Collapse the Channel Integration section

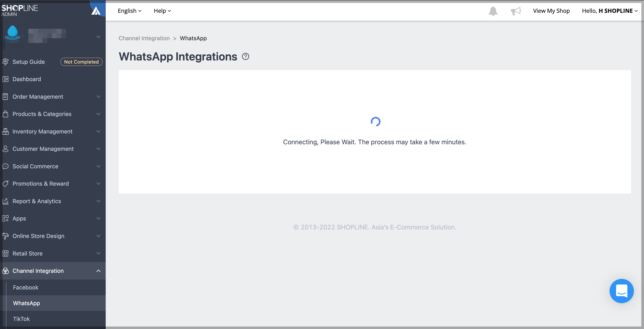click(53, 271)
